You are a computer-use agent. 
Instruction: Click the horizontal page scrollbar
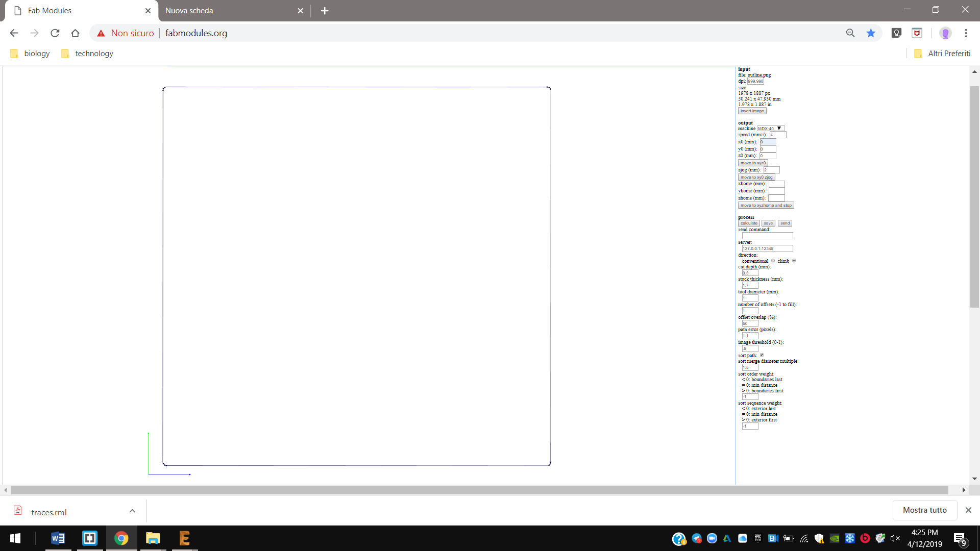[x=480, y=490]
